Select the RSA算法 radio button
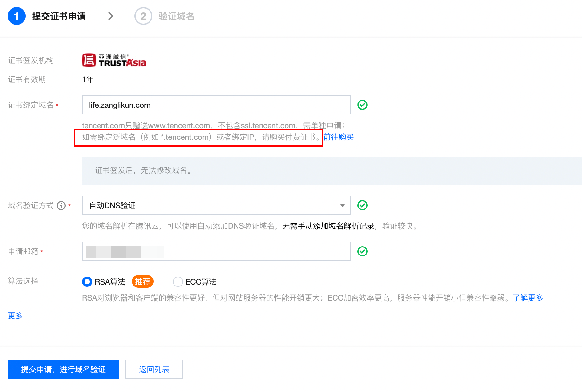The image size is (582, 392). coord(87,282)
